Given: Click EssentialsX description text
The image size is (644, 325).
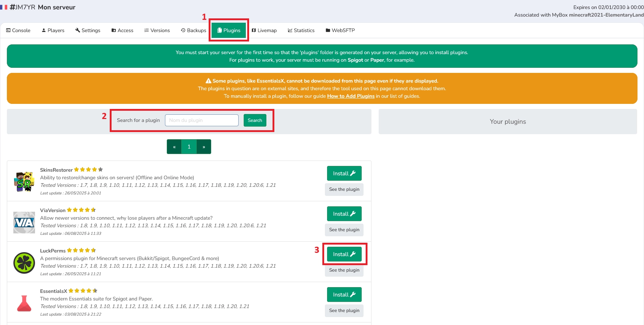Looking at the screenshot, I should (96, 299).
